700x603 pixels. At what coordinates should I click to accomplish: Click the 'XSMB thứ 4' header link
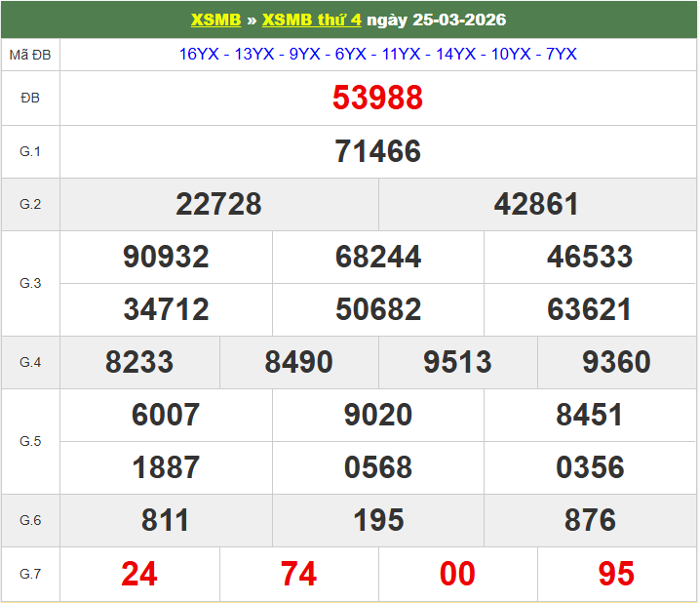319,20
